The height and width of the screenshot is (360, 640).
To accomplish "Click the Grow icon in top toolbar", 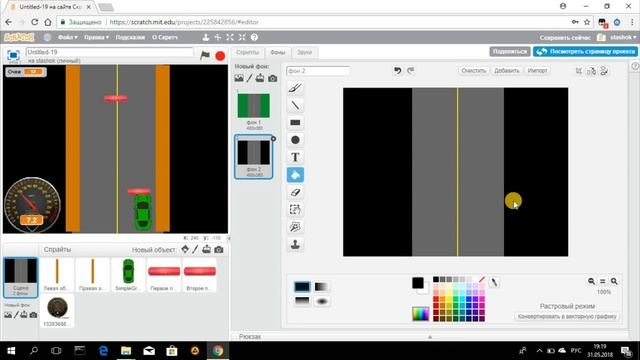I will tap(230, 37).
